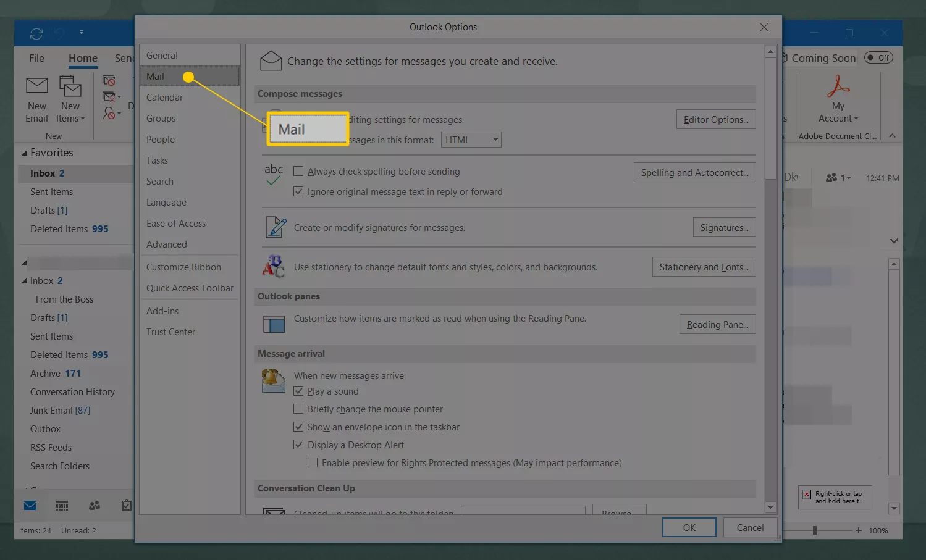
Task: Expand the message header chevron
Action: 894,241
